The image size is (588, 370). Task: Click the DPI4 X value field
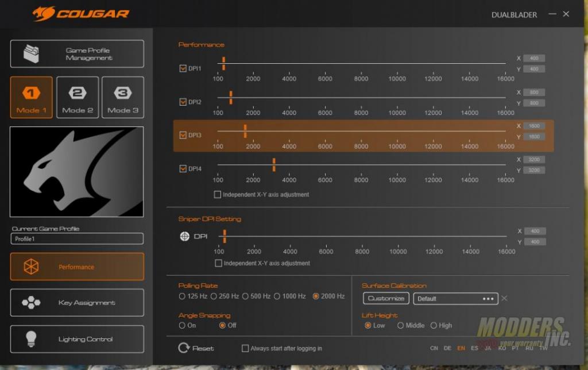click(x=534, y=160)
